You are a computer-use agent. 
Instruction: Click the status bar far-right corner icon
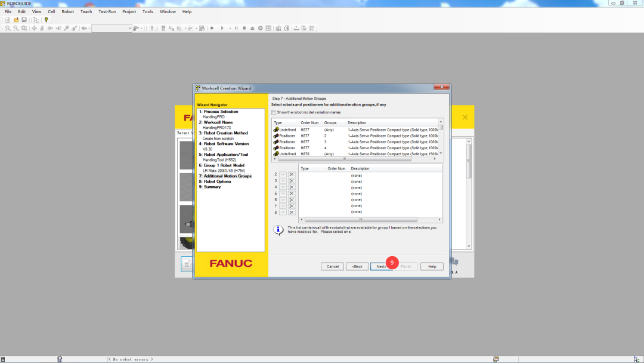point(637,359)
